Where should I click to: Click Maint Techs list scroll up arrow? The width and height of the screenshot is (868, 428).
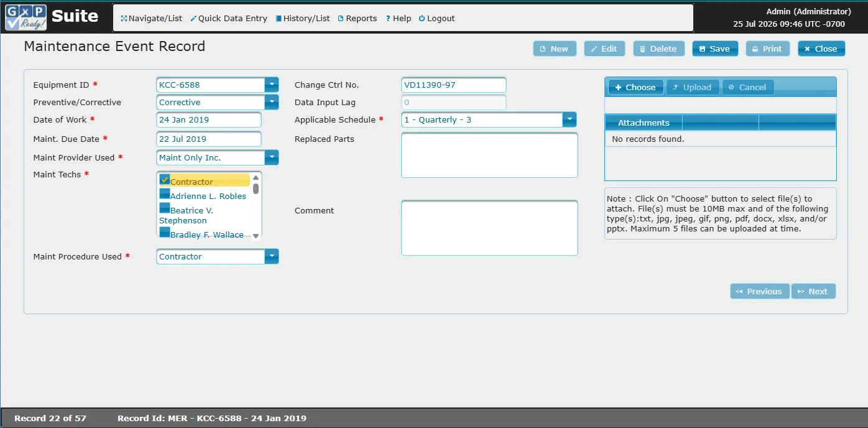(x=256, y=178)
